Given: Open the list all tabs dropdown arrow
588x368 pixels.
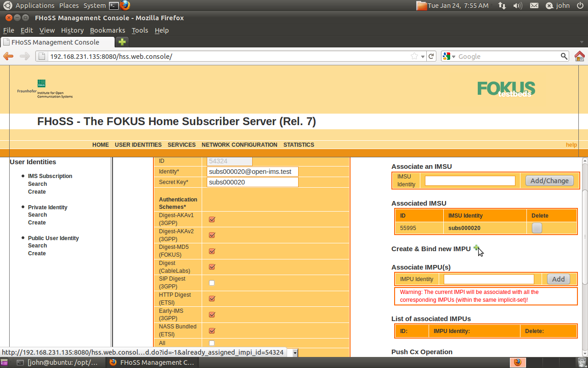Looking at the screenshot, I should pos(582,42).
